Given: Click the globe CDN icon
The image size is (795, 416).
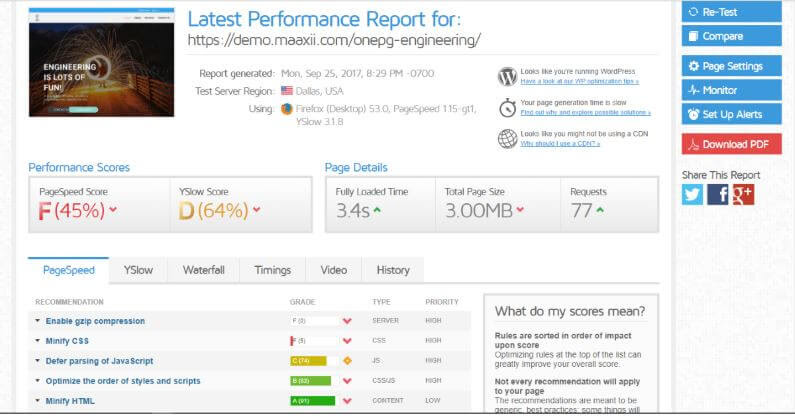Looking at the screenshot, I should point(507,138).
